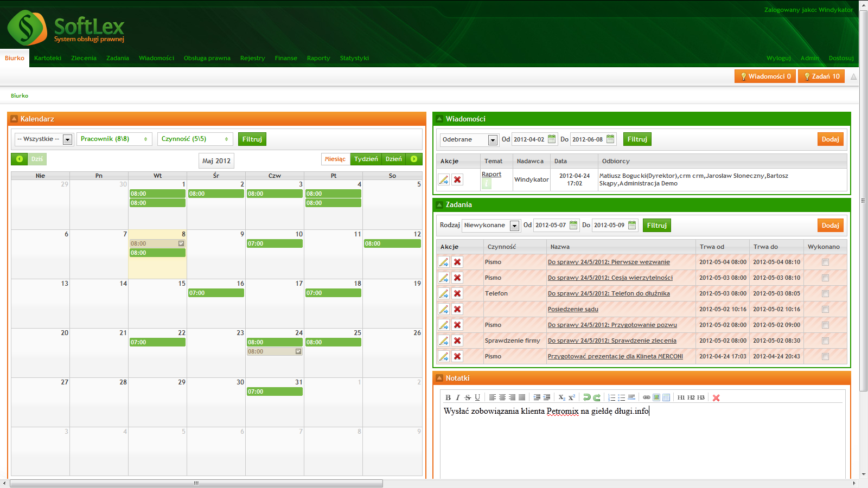Screen dimensions: 868x488
Task: Mark Pierwsze wezwanie task as done
Action: (x=825, y=262)
